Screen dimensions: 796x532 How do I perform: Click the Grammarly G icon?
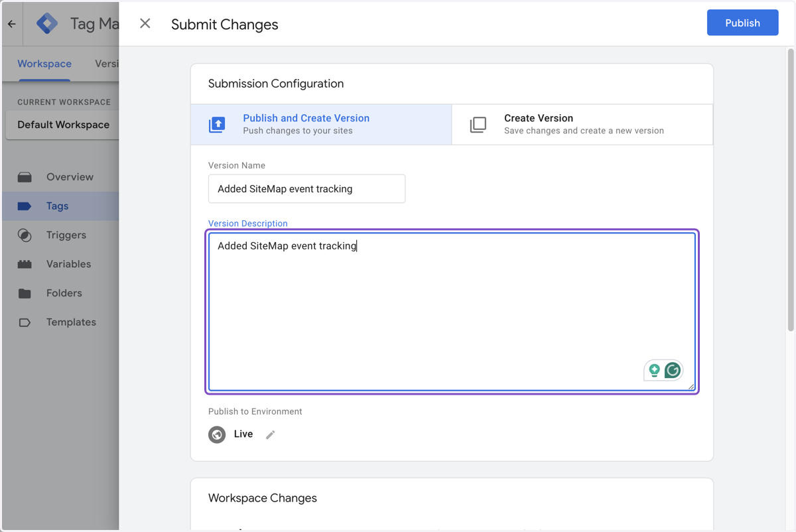673,370
